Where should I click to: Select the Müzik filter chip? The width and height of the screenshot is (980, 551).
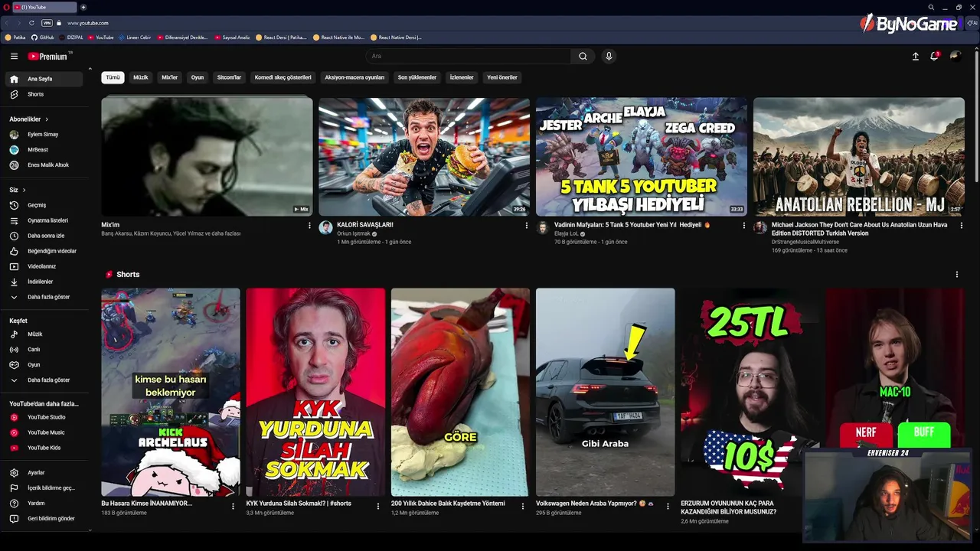click(141, 77)
